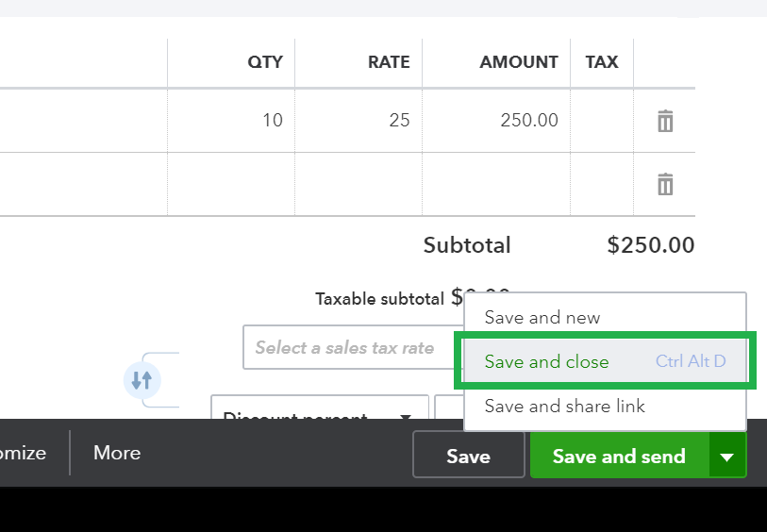Click the swap discount and tax order arrows
Screen dimensions: 767x532
(142, 380)
